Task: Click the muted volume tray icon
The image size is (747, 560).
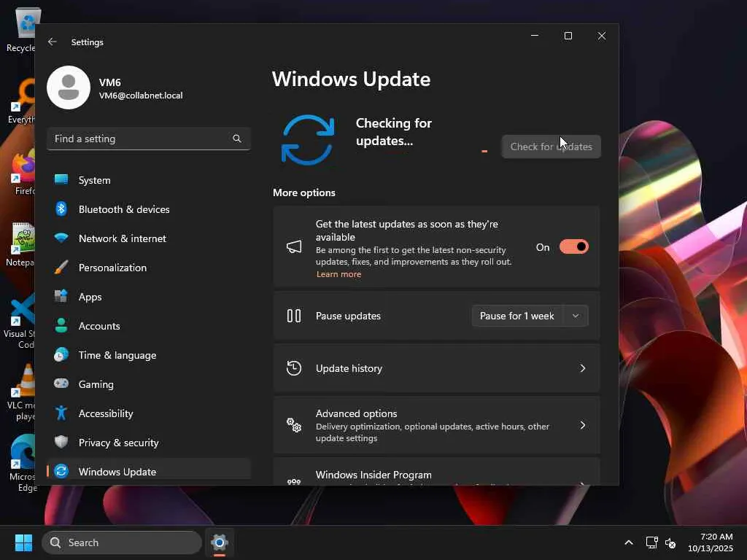Action: click(x=670, y=542)
